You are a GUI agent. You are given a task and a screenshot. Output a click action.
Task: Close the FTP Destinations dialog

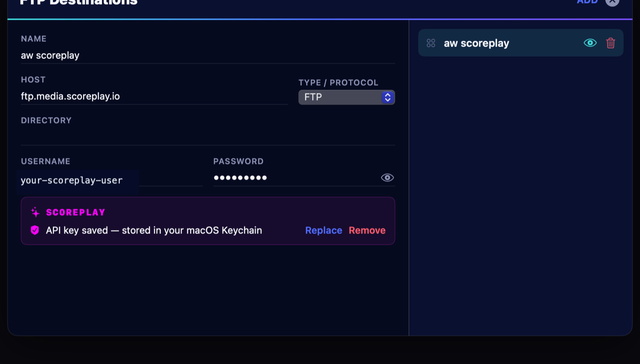pyautogui.click(x=613, y=1)
